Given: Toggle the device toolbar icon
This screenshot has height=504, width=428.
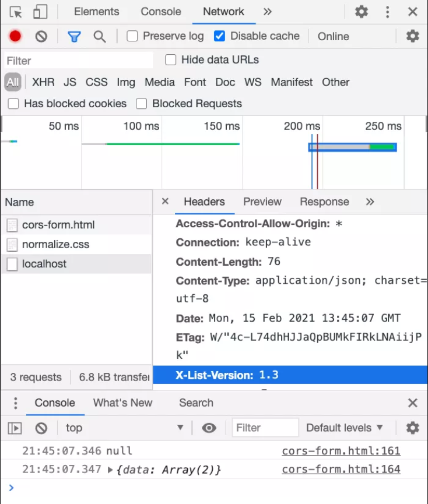Looking at the screenshot, I should pos(40,12).
